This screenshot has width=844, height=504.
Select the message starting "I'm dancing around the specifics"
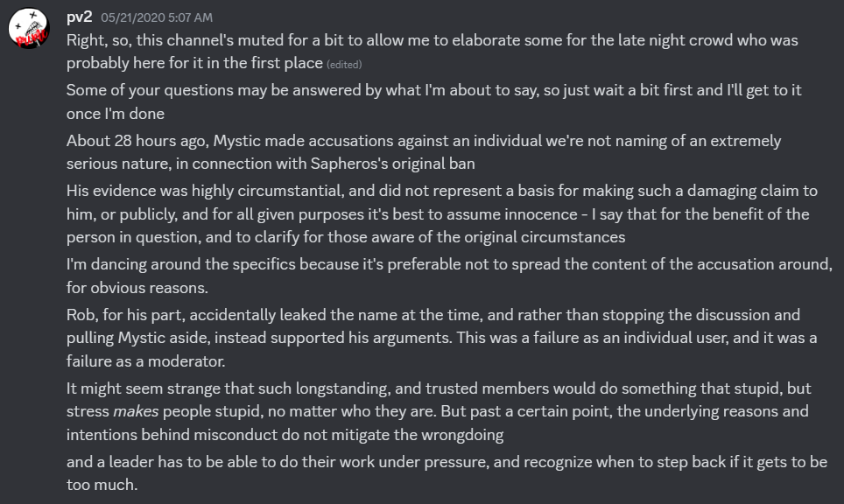pyautogui.click(x=449, y=276)
